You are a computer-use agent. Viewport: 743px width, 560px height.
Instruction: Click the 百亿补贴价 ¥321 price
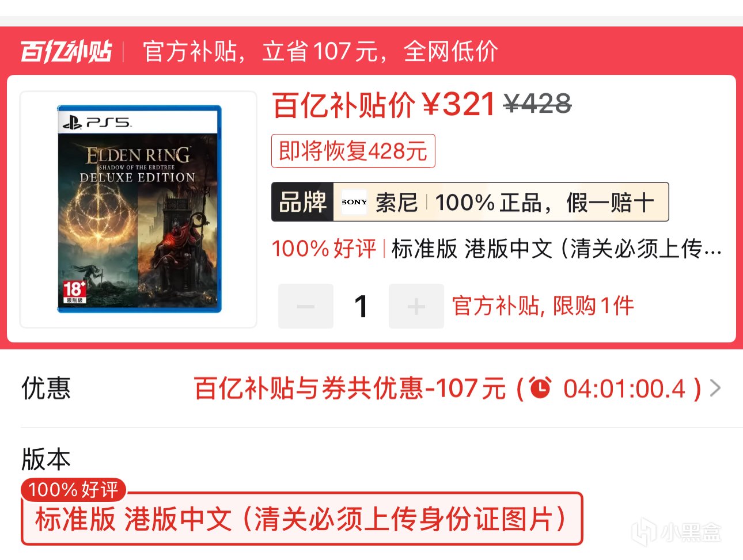tap(384, 105)
